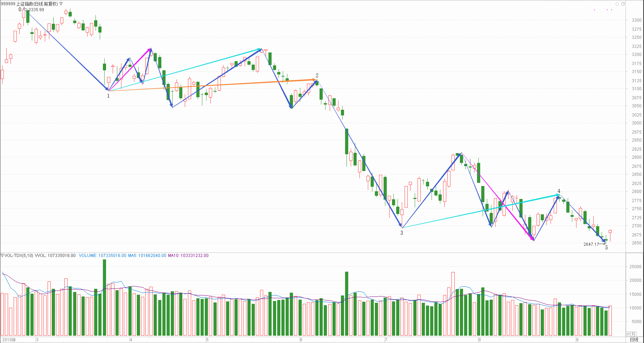This screenshot has height=343, width=644.
Task: Click wave label 4 on the chart
Action: point(559,191)
